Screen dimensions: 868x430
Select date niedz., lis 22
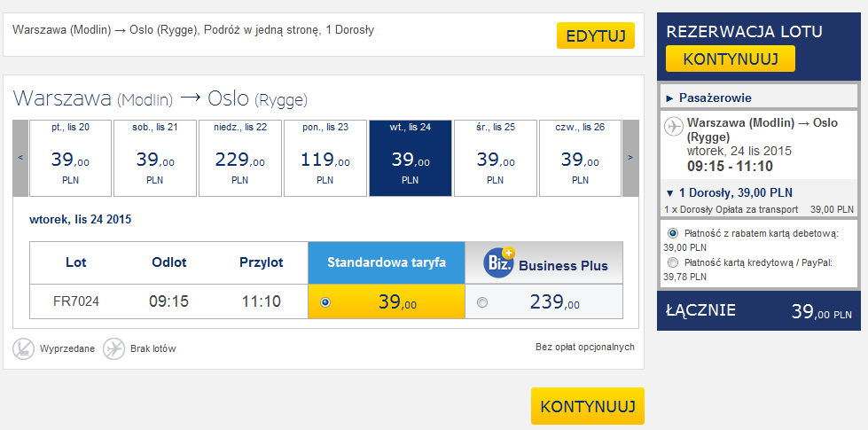click(240, 158)
